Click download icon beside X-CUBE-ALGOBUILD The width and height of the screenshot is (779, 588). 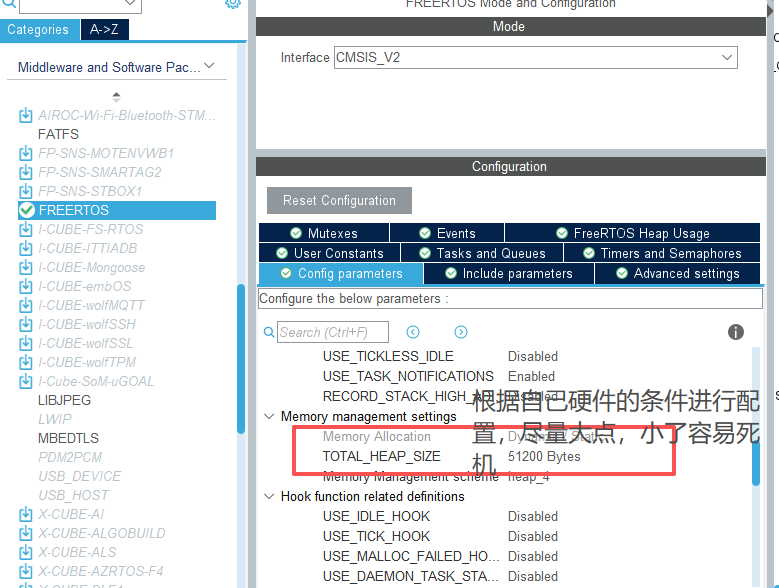click(26, 533)
